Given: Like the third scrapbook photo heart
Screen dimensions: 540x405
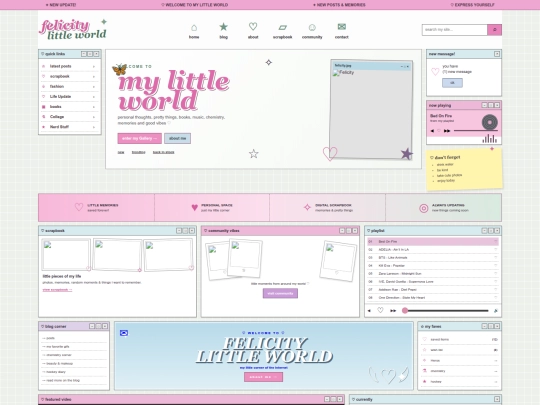Looking at the screenshot, I should tap(191, 268).
